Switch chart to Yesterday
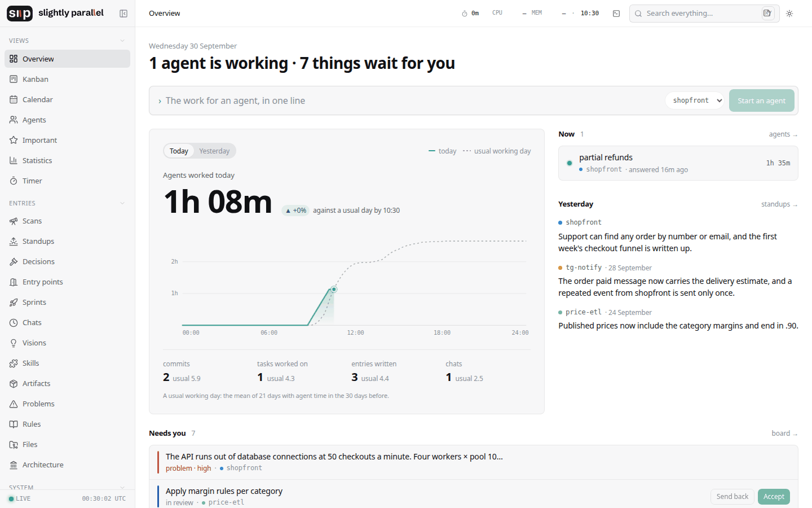Screen dimensions: 812x508 pyautogui.click(x=214, y=151)
